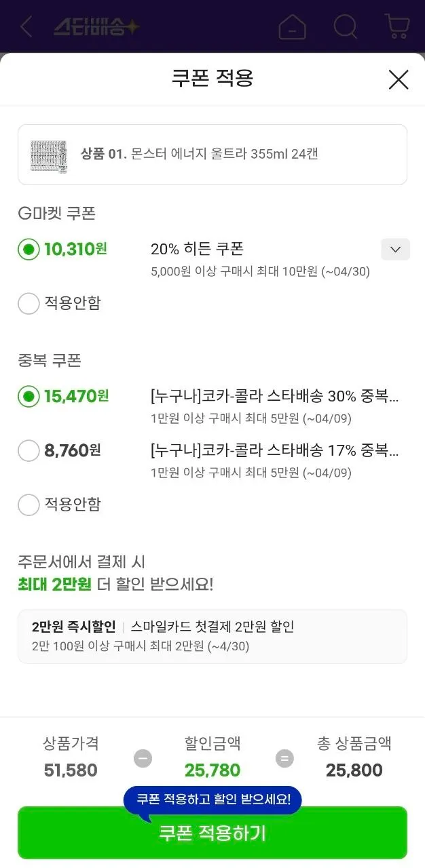
Task: Close the coupon apply sheet
Action: [x=398, y=79]
